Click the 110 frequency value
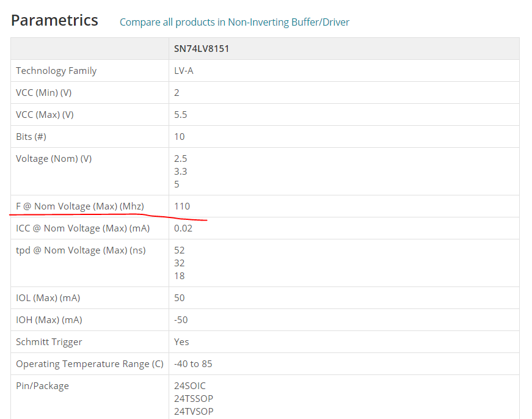 [182, 206]
